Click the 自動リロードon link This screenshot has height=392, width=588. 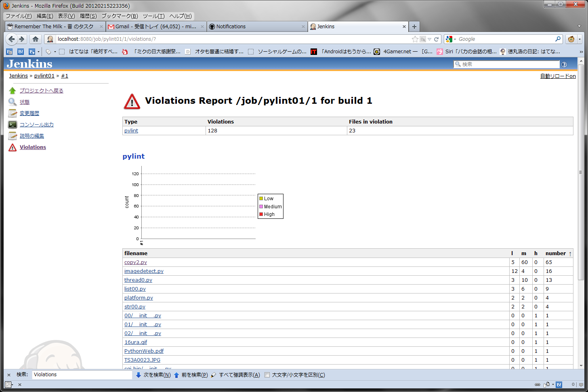tap(558, 76)
